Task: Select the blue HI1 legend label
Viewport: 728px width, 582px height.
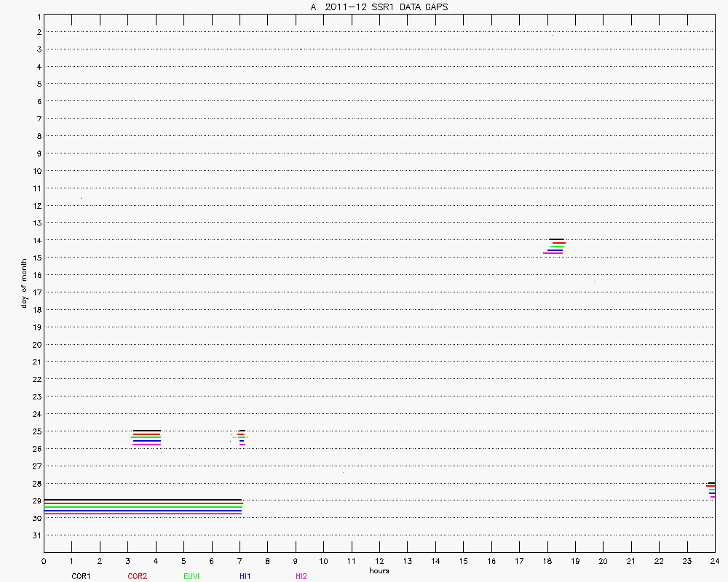Action: (x=245, y=576)
